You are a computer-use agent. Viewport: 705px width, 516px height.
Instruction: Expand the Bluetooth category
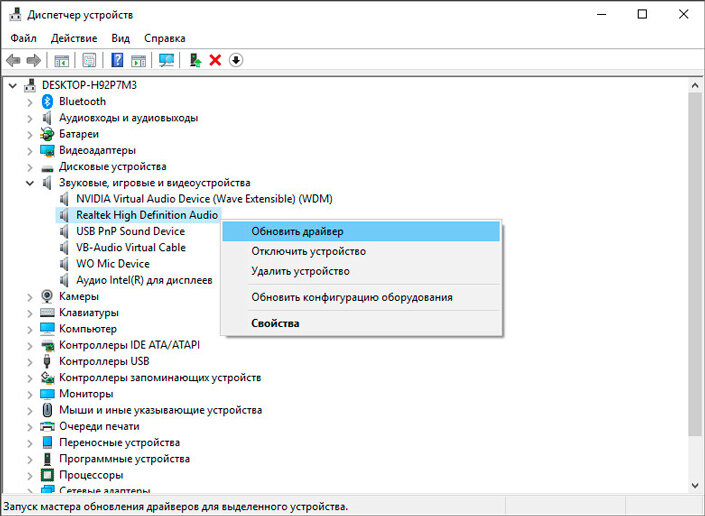coord(30,102)
